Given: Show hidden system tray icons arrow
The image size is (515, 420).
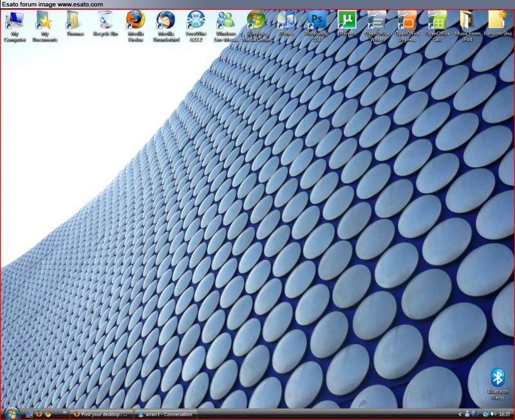Looking at the screenshot, I should [460, 414].
